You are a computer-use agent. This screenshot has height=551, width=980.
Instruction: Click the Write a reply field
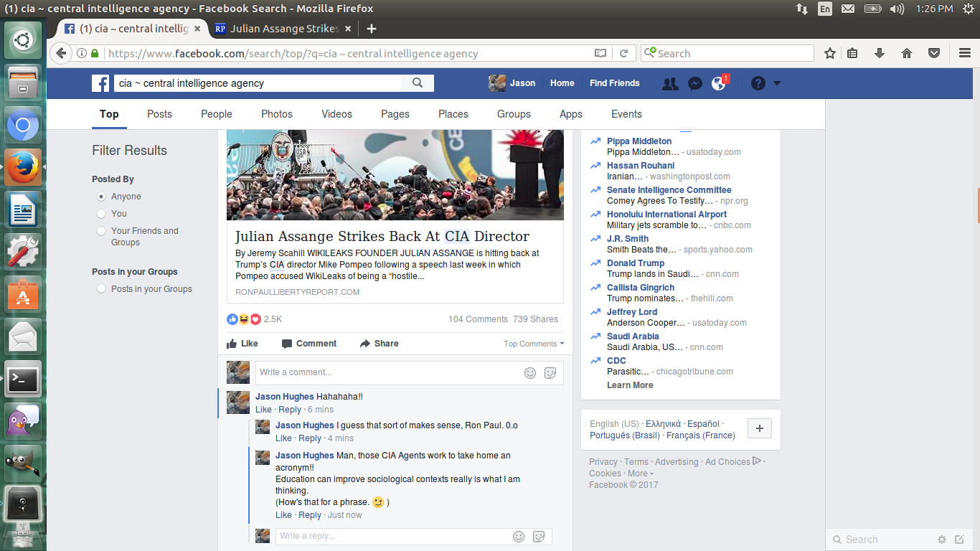(x=414, y=537)
